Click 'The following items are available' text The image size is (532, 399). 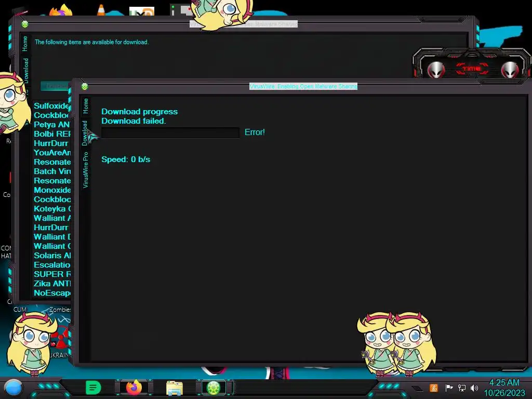[x=91, y=42]
